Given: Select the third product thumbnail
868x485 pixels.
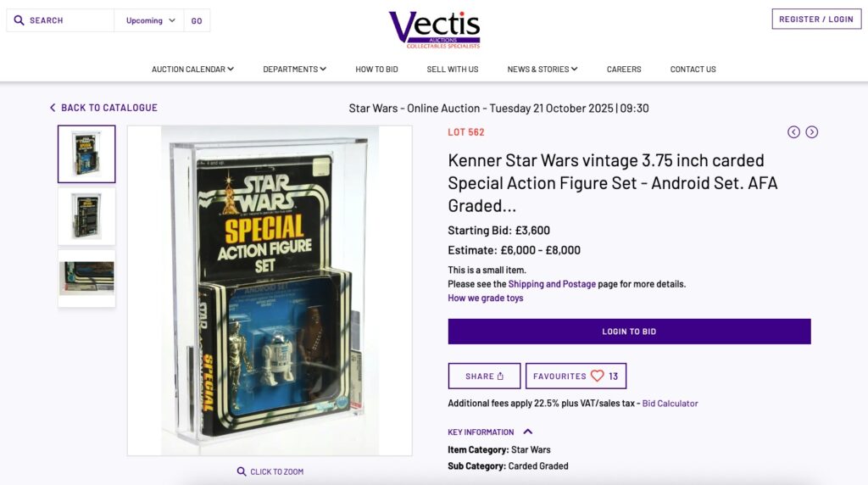Looking at the screenshot, I should pyautogui.click(x=87, y=278).
